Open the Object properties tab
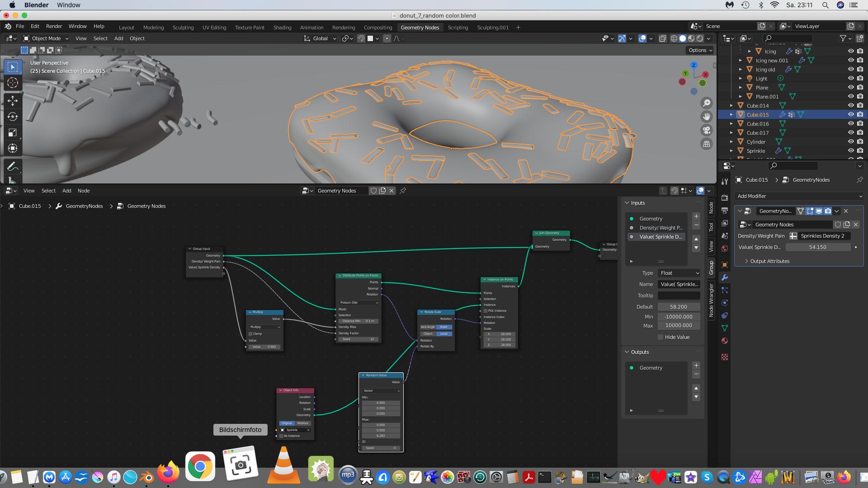Screen dimensions: 868x488 (725, 265)
